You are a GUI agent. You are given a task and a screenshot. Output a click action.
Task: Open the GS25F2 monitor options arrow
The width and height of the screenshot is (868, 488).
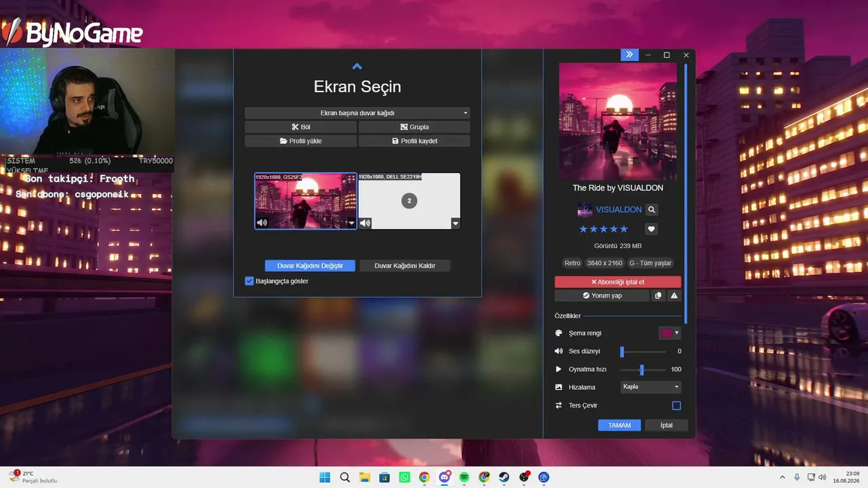tap(351, 223)
